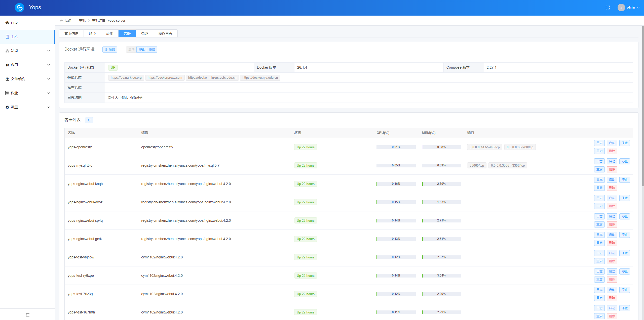
Task: Click mirror tag https://do.nark.eu.org
Action: [126, 78]
